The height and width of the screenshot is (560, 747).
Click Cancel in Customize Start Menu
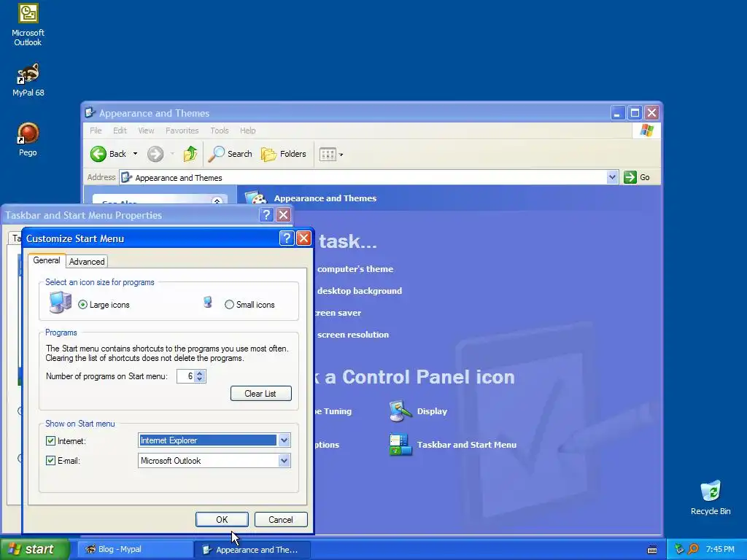coord(281,519)
